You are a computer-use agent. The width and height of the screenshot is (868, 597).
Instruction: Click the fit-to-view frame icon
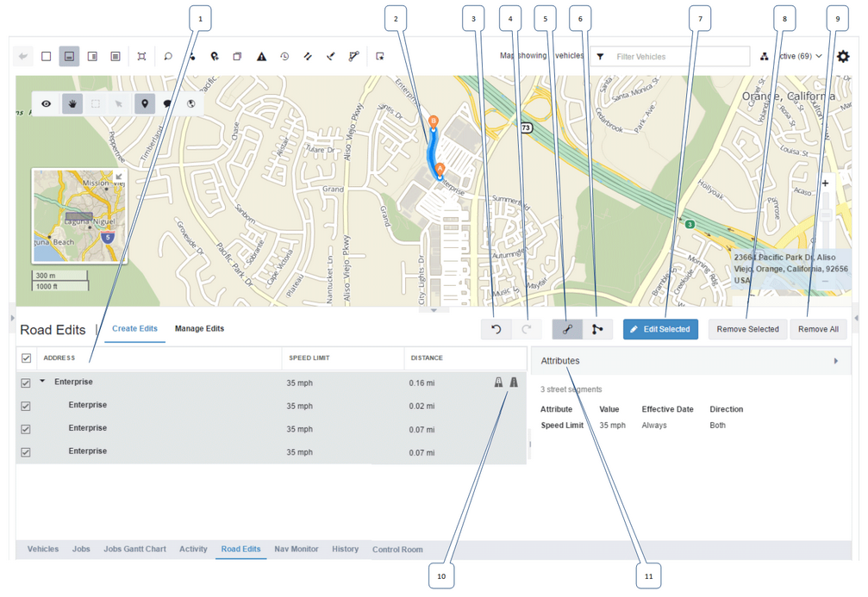(x=141, y=56)
